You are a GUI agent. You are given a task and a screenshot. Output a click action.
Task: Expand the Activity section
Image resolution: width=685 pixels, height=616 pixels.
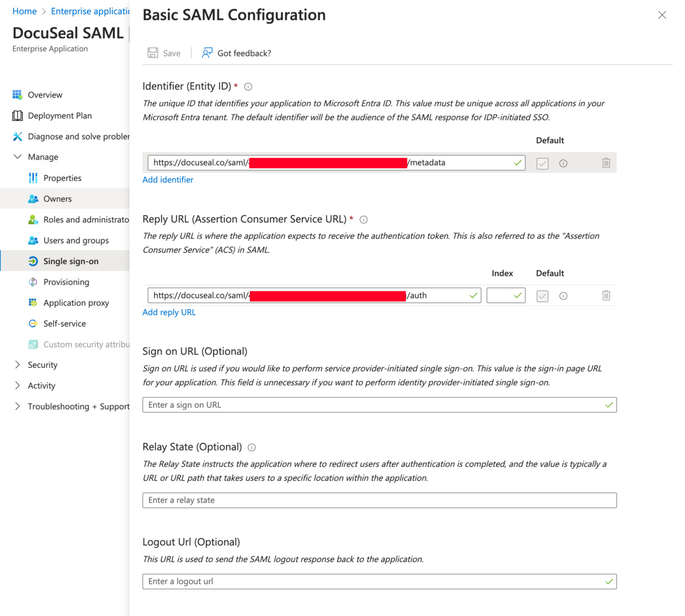(17, 386)
